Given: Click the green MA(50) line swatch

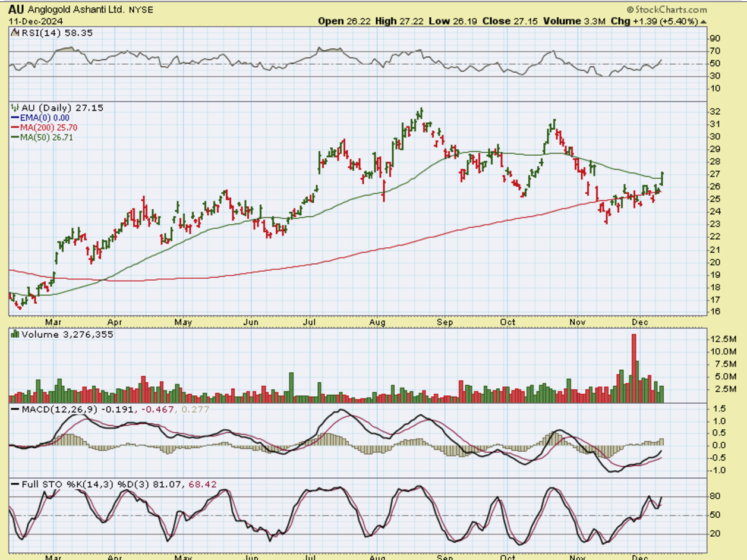Looking at the screenshot, I should [15, 137].
